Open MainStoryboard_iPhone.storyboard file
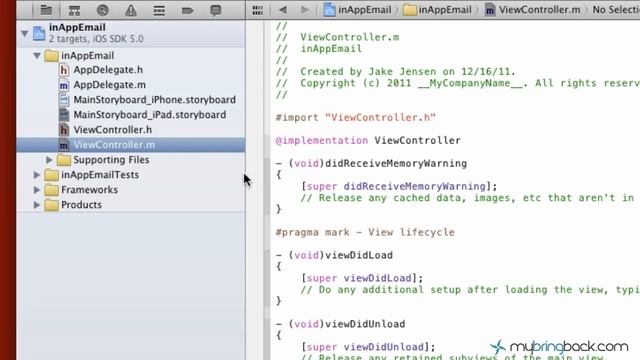The height and width of the screenshot is (360, 640). point(155,100)
